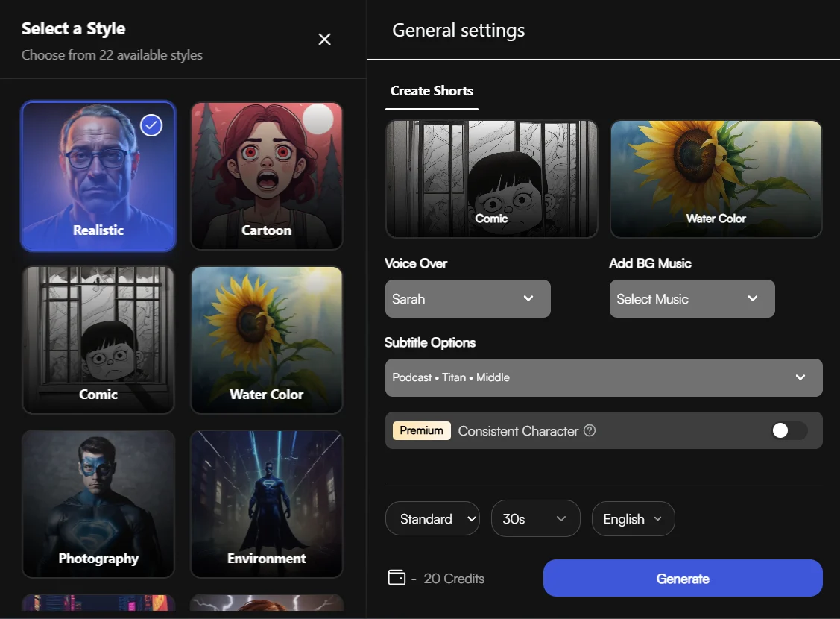The height and width of the screenshot is (619, 840).
Task: Click the selection circle on the Cartoon style
Action: [x=318, y=119]
